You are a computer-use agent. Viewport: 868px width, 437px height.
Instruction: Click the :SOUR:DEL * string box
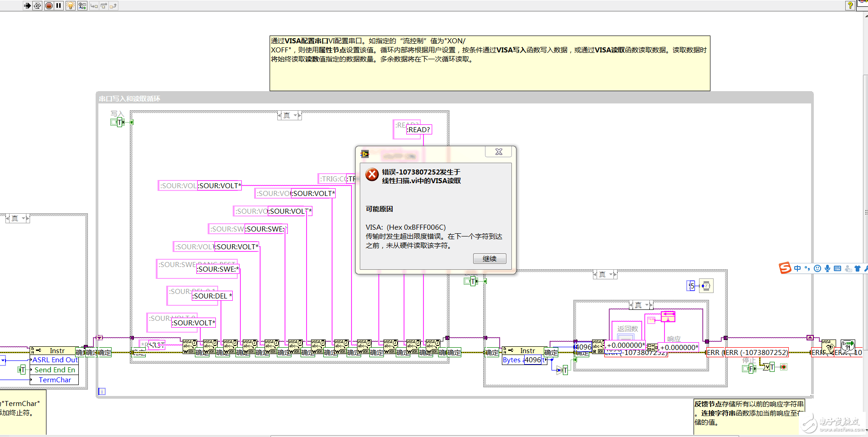coord(212,296)
